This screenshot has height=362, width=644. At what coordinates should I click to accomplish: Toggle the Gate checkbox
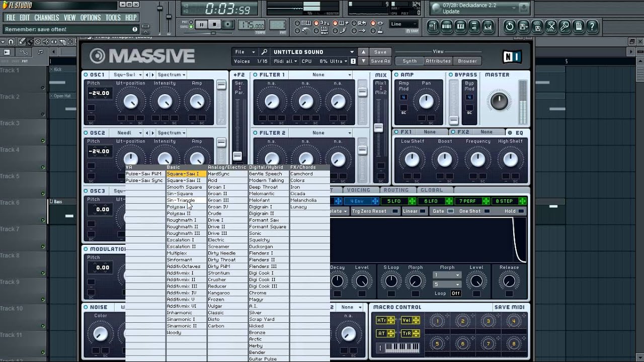450,211
